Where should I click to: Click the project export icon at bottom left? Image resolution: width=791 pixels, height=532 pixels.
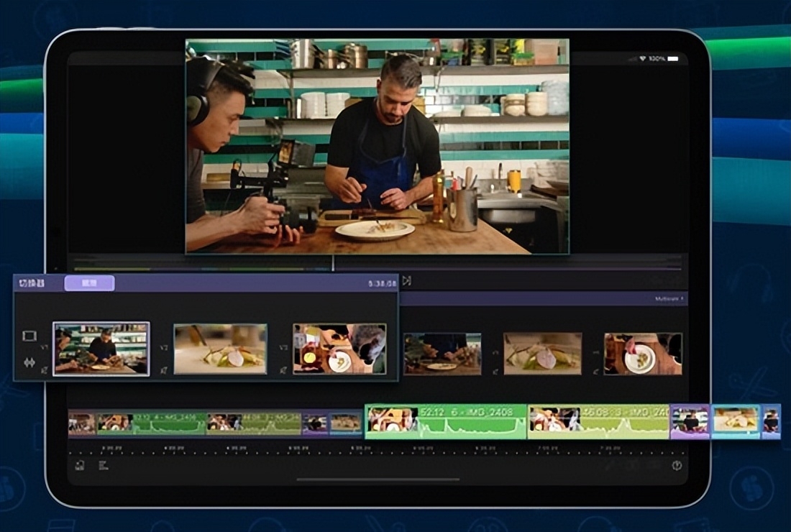(x=80, y=465)
